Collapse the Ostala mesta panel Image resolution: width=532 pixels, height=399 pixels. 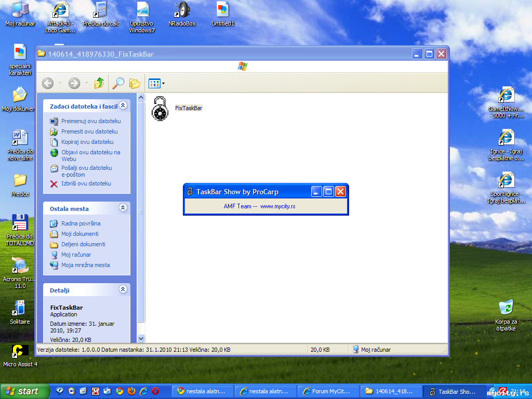click(x=123, y=208)
